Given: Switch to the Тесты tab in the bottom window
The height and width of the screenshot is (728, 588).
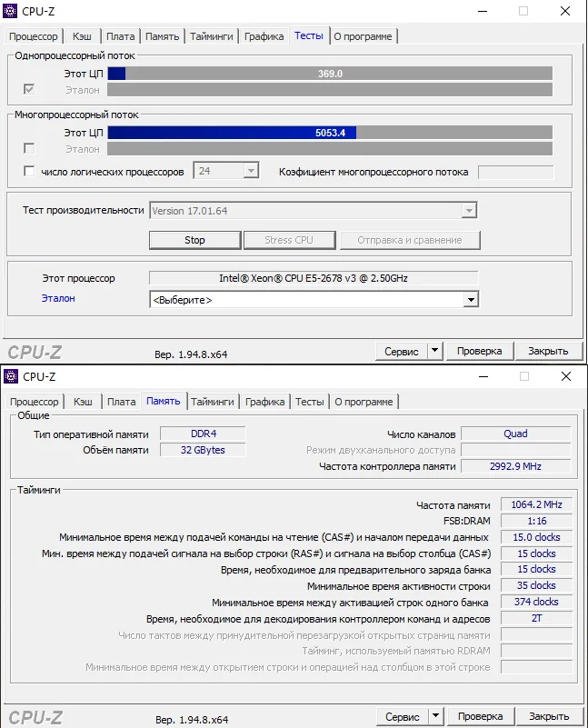Looking at the screenshot, I should click(310, 402).
